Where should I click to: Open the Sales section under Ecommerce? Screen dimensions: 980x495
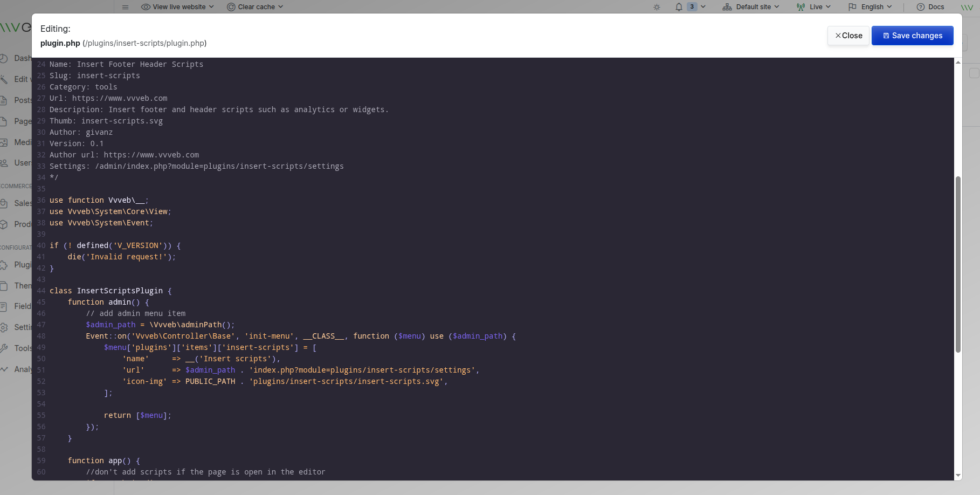[x=16, y=203]
